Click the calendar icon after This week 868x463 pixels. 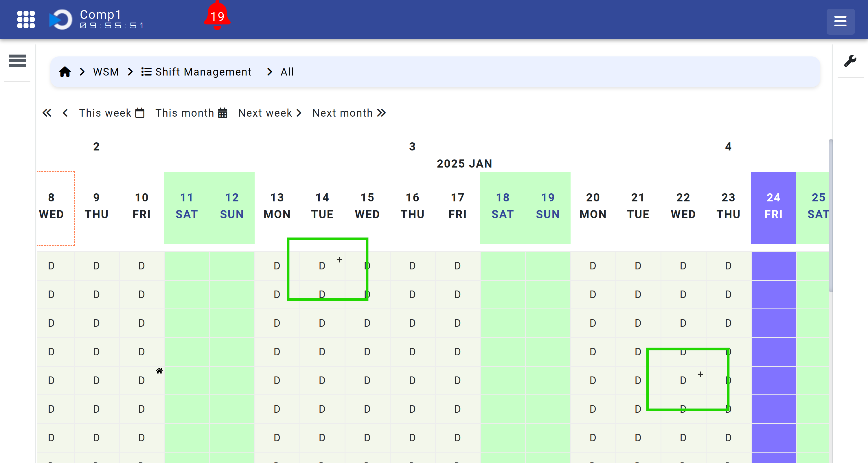point(140,113)
